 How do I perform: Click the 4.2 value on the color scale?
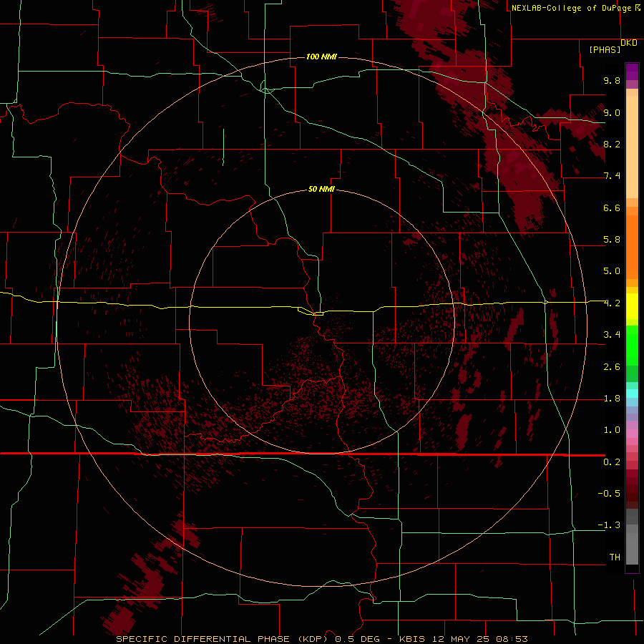(612, 303)
